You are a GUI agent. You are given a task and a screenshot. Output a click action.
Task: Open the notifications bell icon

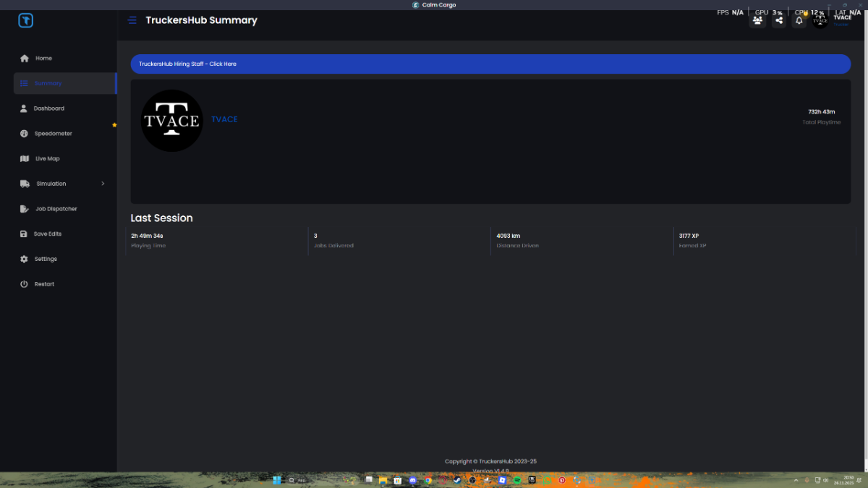[799, 20]
